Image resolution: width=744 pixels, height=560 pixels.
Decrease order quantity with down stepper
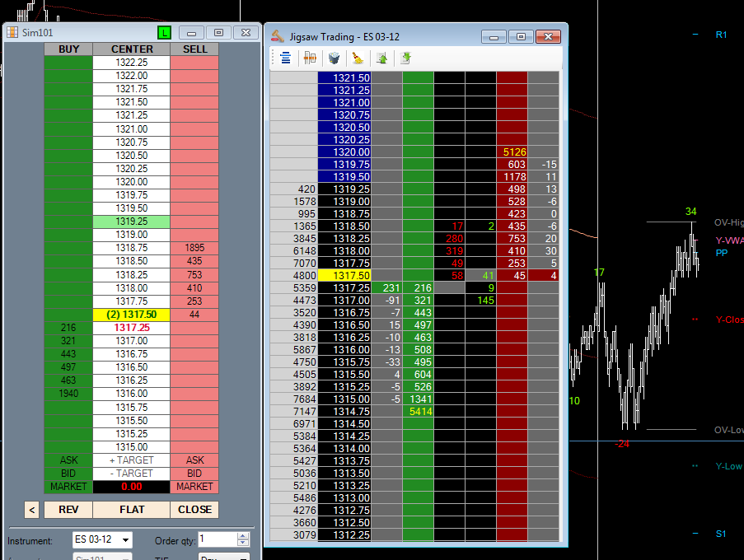[x=243, y=543]
